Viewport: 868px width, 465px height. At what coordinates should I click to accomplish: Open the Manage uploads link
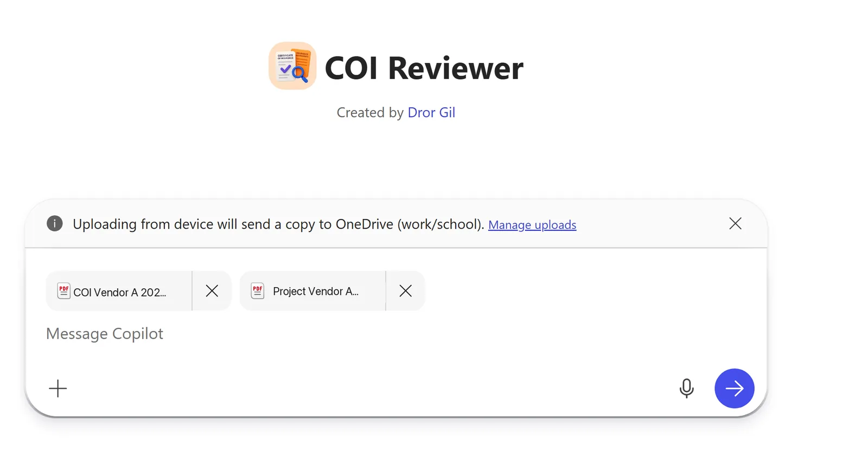click(532, 224)
